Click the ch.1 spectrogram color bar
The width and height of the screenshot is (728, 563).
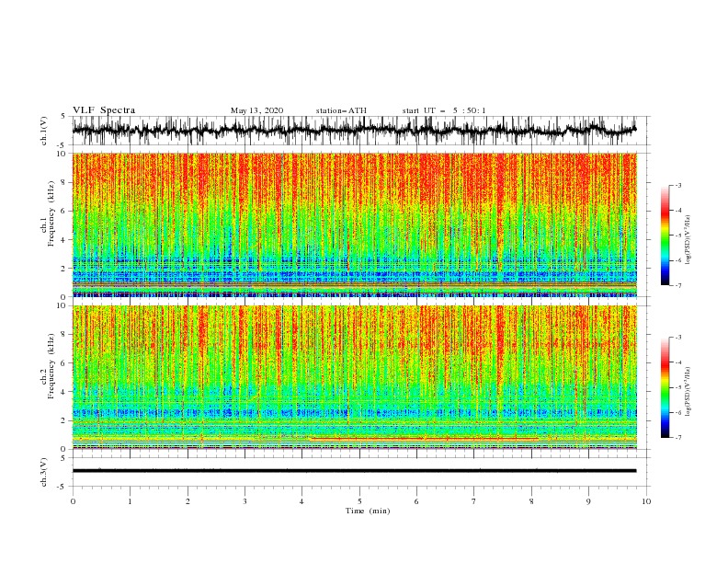[665, 236]
